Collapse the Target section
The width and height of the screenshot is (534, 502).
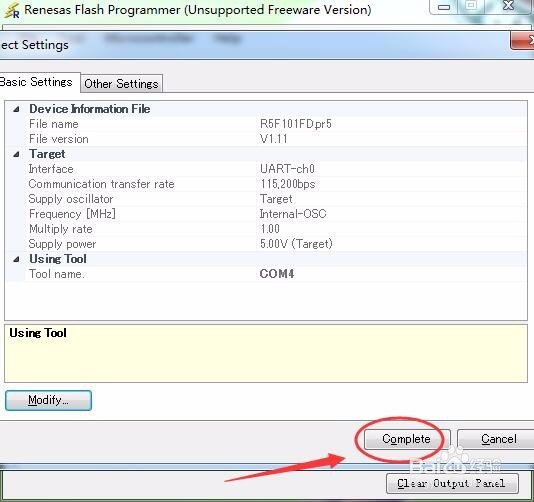pos(16,154)
